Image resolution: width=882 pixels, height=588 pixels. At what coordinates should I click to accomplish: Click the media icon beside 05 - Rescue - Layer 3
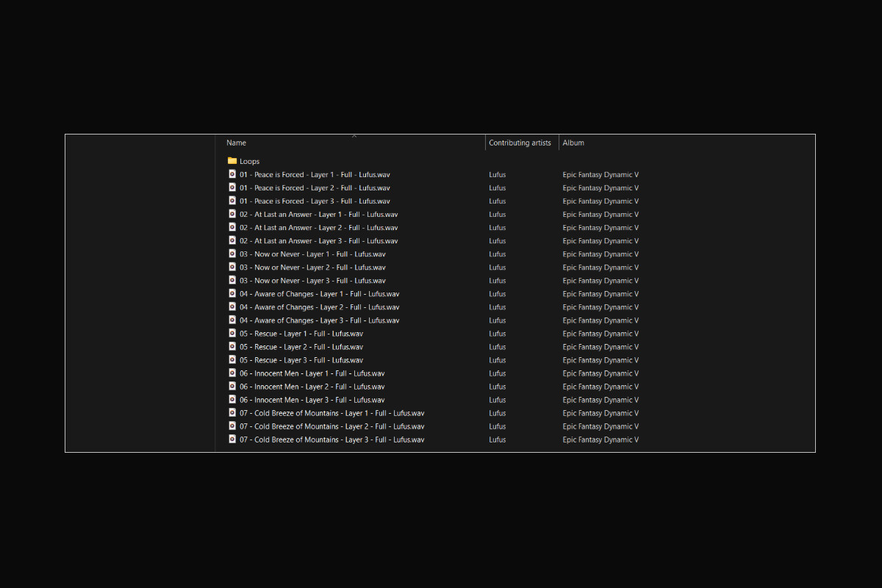233,359
